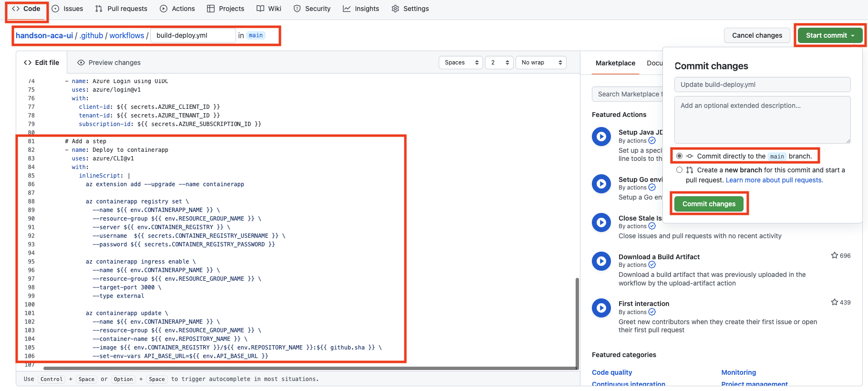Place cursor on '--type external' line

(x=118, y=296)
